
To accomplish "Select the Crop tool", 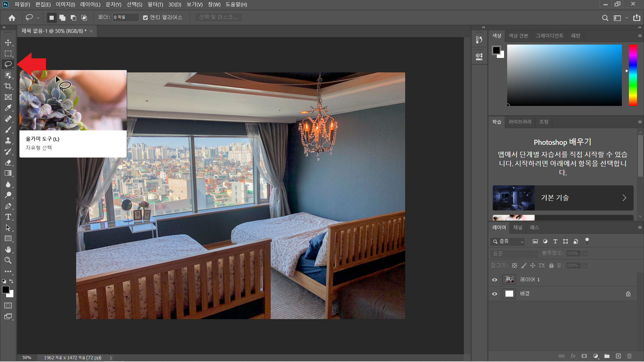I will click(x=8, y=86).
